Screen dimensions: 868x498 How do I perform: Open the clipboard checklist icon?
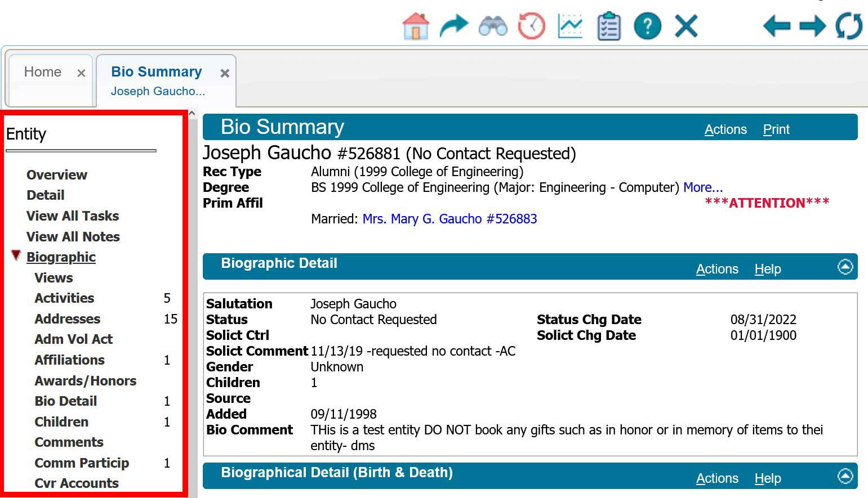click(x=608, y=26)
